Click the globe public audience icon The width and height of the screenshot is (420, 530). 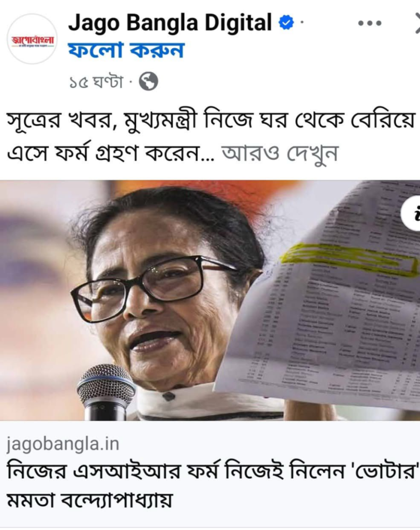tap(148, 81)
